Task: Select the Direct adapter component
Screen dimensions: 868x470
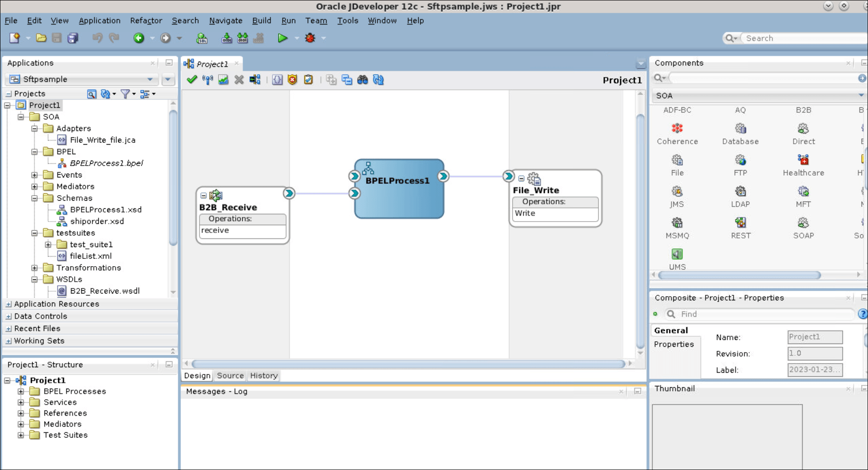Action: (x=803, y=134)
